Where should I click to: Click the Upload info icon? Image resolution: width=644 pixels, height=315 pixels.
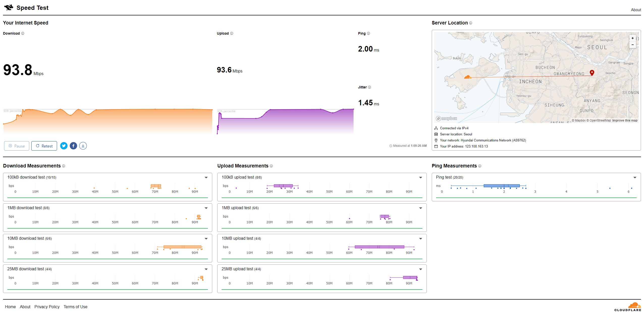232,33
